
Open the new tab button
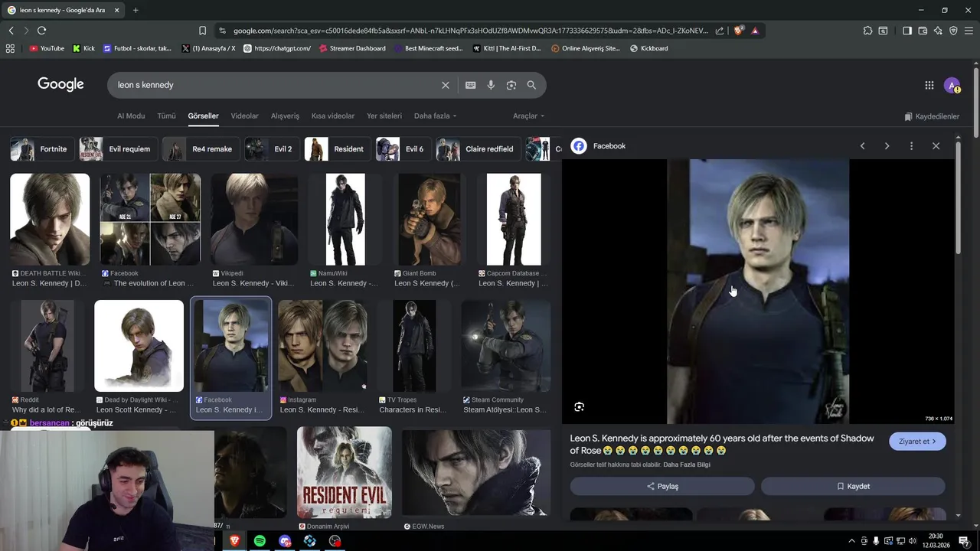point(136,10)
